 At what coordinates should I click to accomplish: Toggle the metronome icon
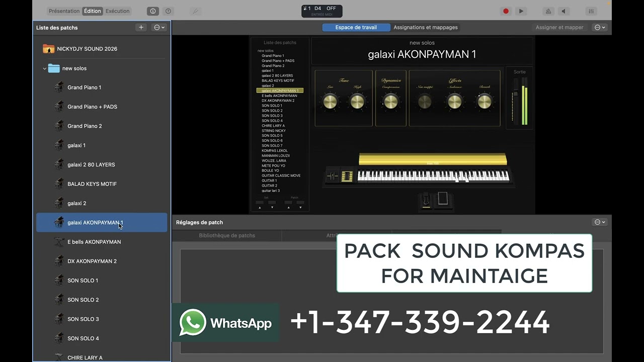coord(548,11)
